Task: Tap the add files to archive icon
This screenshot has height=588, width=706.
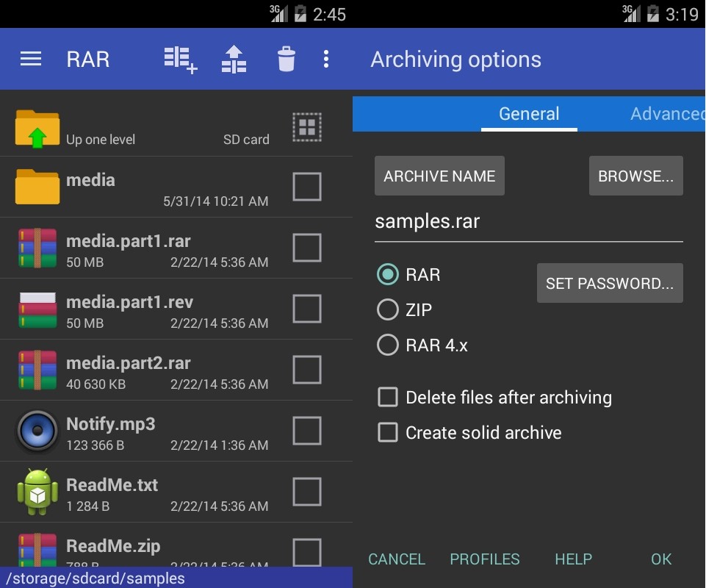Action: click(181, 60)
